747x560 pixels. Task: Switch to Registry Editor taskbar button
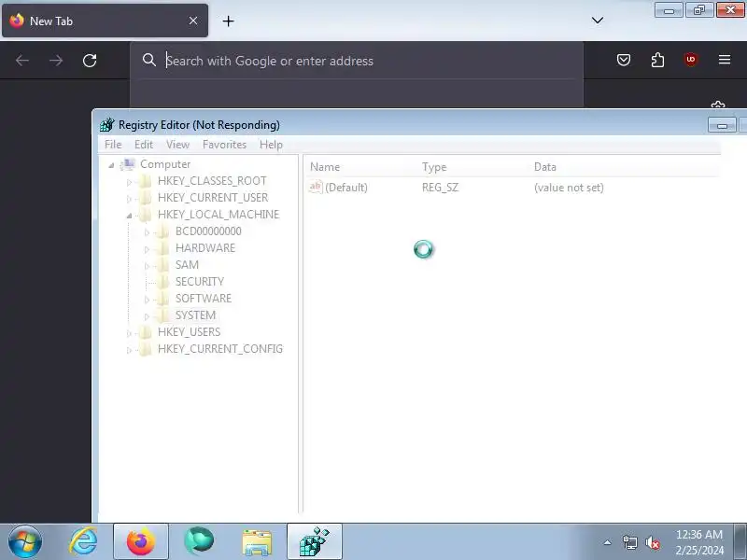pos(315,541)
